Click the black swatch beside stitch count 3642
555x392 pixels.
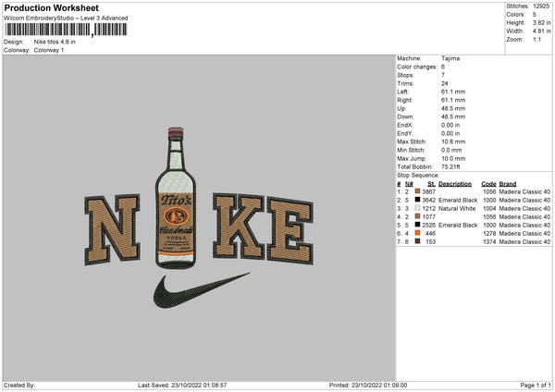pos(418,200)
